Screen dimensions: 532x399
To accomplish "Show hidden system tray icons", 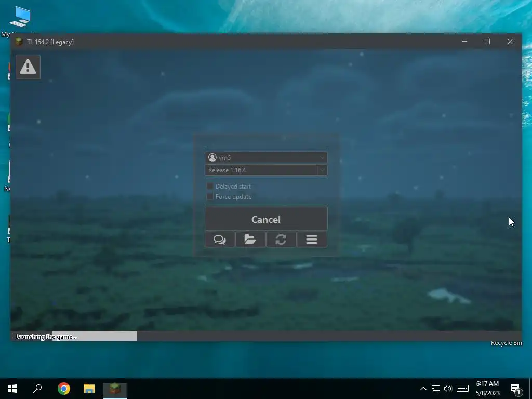I will (x=423, y=389).
